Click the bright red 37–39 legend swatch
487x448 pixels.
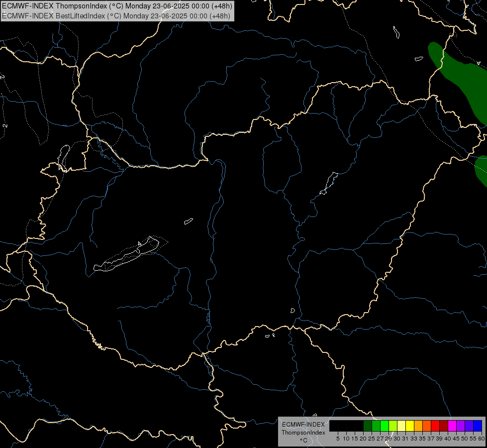pos(435,426)
